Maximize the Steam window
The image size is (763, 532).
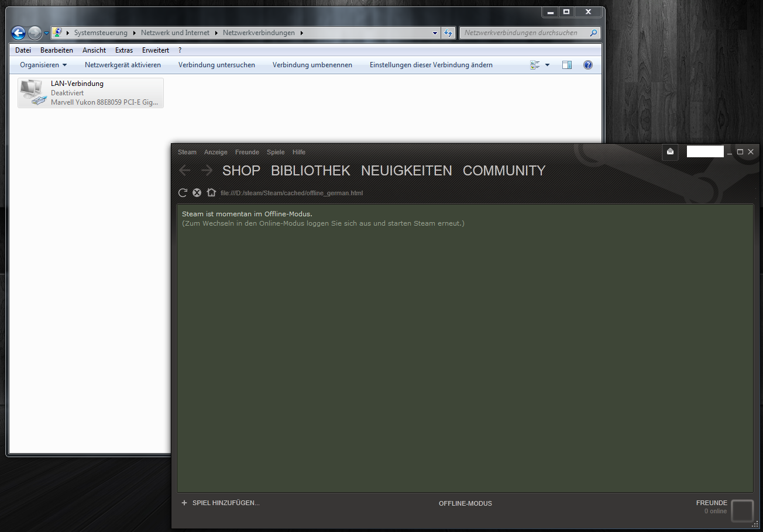point(740,152)
